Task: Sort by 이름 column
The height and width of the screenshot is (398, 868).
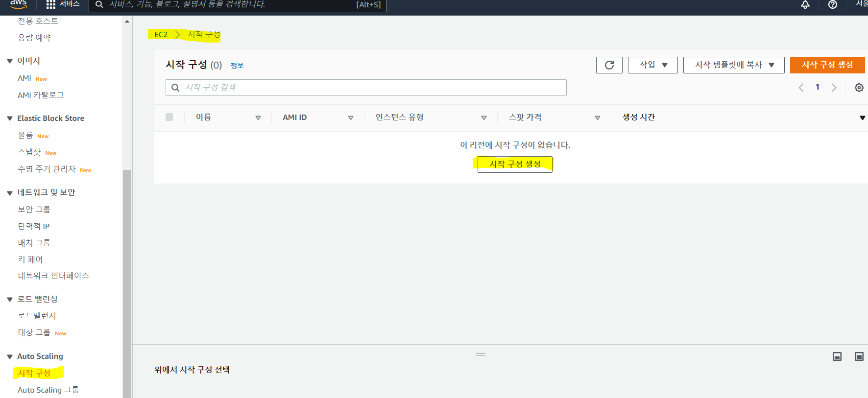Action: click(258, 117)
